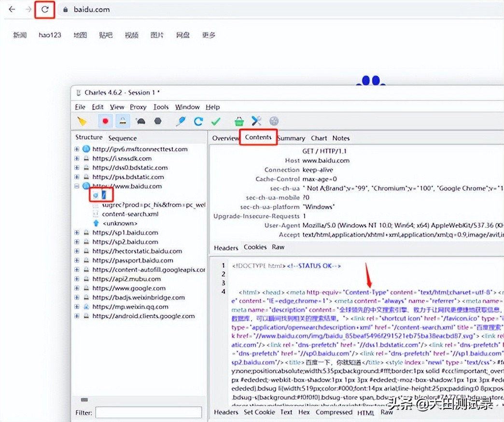Click the lock icon beside https://www.google.com

86,288
